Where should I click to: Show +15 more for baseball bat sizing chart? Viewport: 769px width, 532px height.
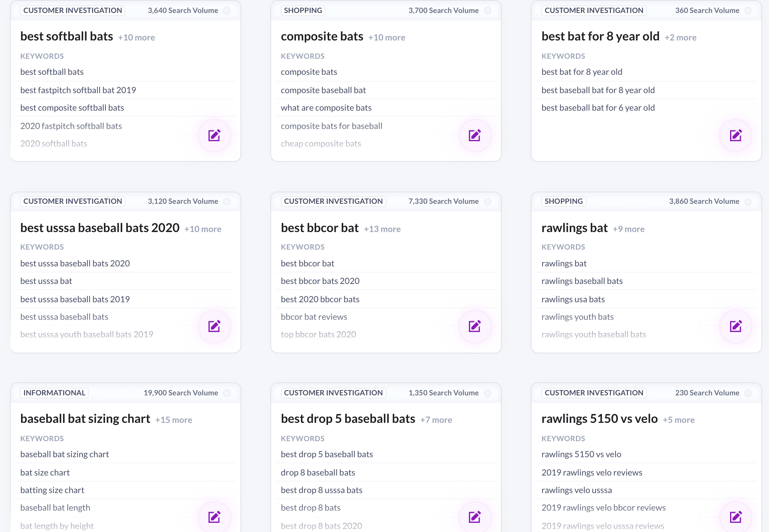[x=174, y=420]
